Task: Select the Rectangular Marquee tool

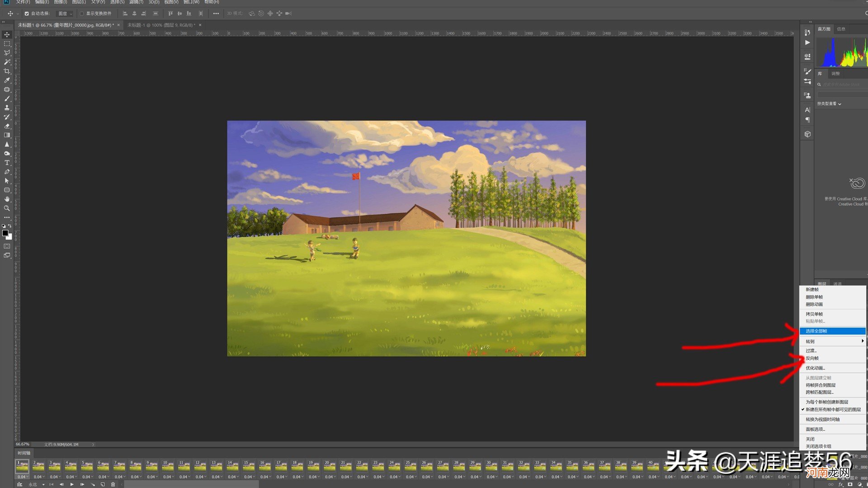Action: [7, 44]
